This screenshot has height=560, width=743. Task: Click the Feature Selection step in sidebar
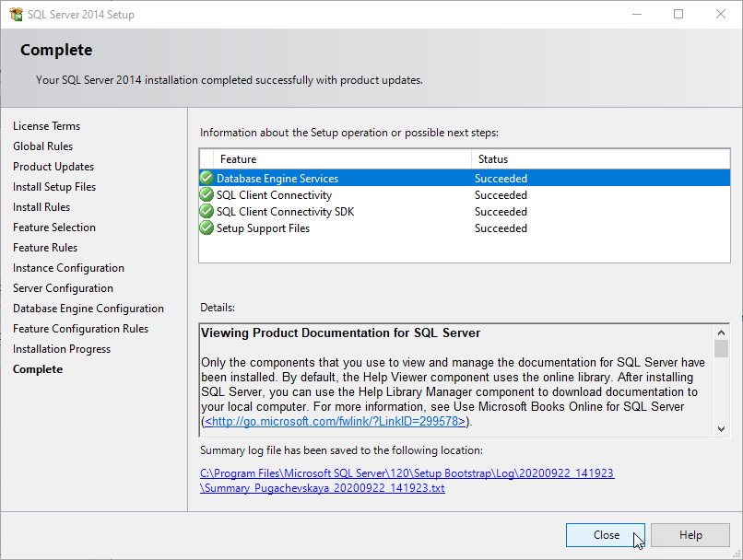[x=54, y=227]
